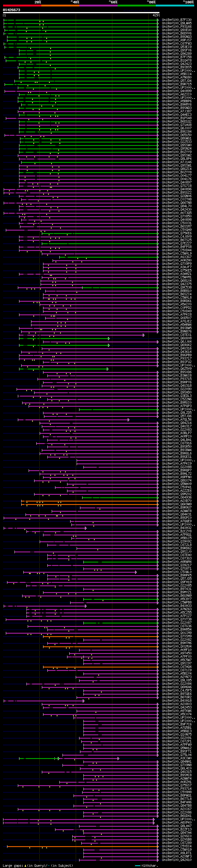Select hit UniRef100_B9GES1
The width and height of the screenshot is (197, 868).
point(177,457)
